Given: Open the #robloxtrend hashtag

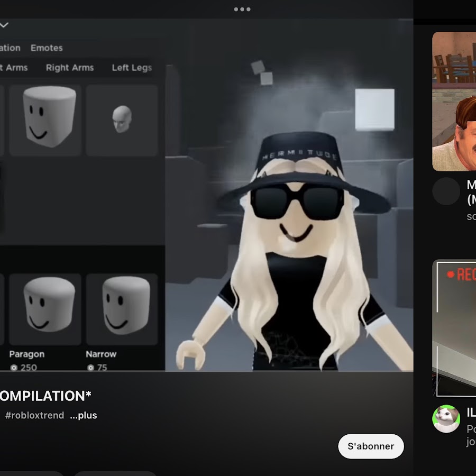Looking at the screenshot, I should click(x=34, y=415).
